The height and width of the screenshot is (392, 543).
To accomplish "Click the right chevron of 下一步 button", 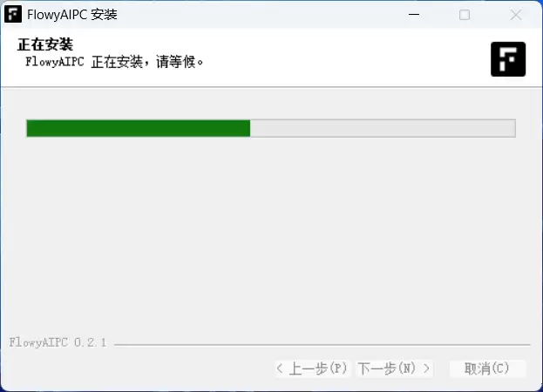I will coord(427,368).
